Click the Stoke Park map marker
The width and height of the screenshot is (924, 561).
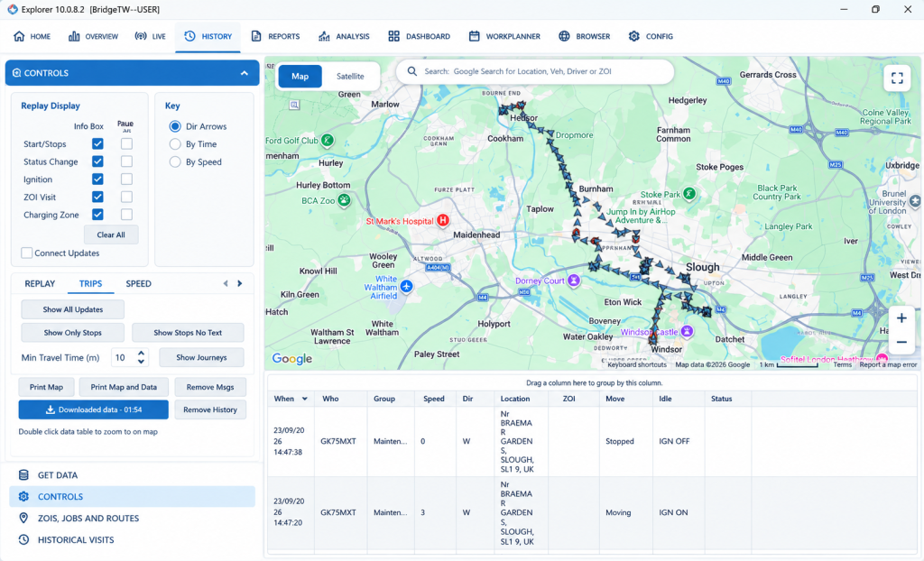click(x=689, y=193)
